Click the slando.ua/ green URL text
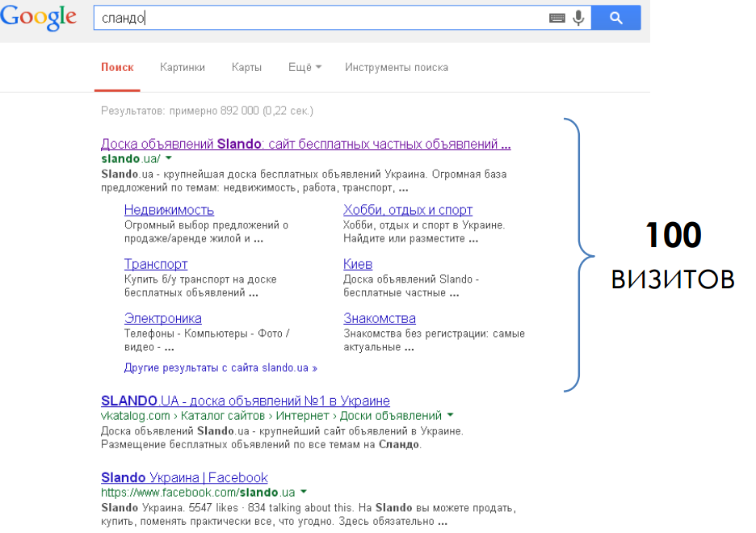Screen dimensions: 756x533 point(131,158)
